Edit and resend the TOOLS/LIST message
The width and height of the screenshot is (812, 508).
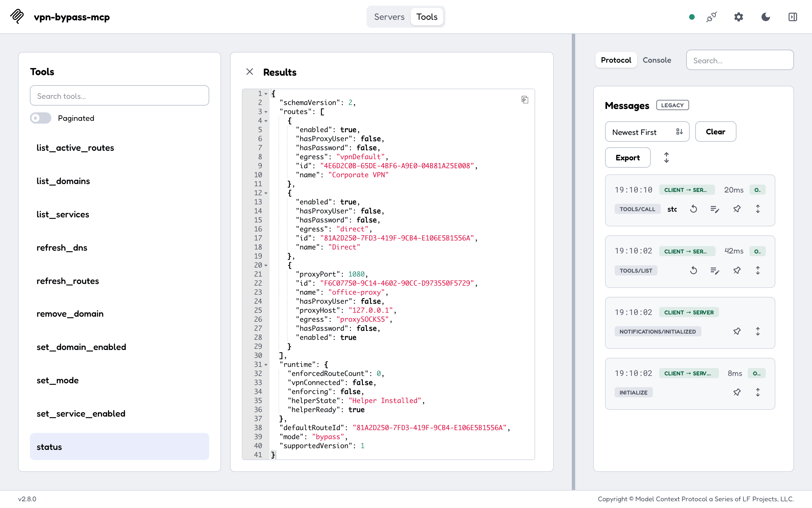(715, 270)
